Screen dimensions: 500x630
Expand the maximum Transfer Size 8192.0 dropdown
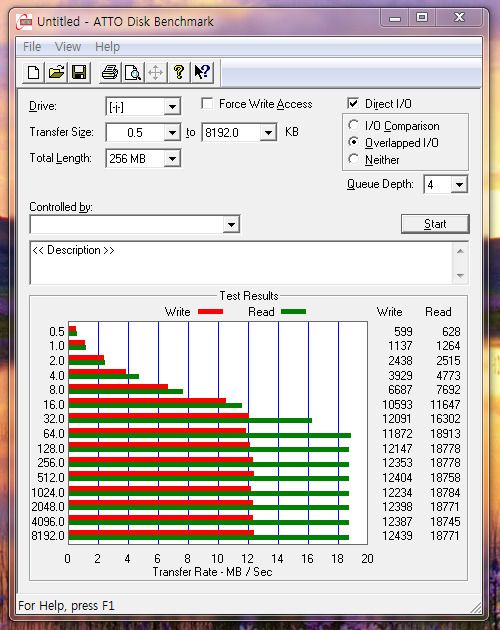268,133
